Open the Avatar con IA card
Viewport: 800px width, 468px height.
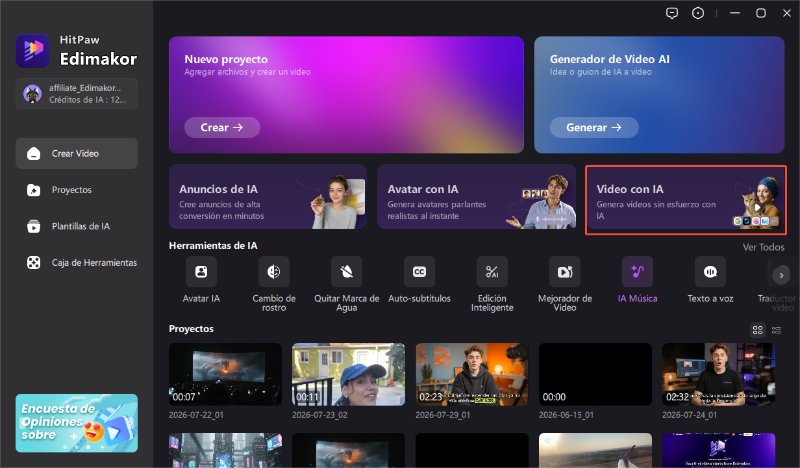click(476, 197)
